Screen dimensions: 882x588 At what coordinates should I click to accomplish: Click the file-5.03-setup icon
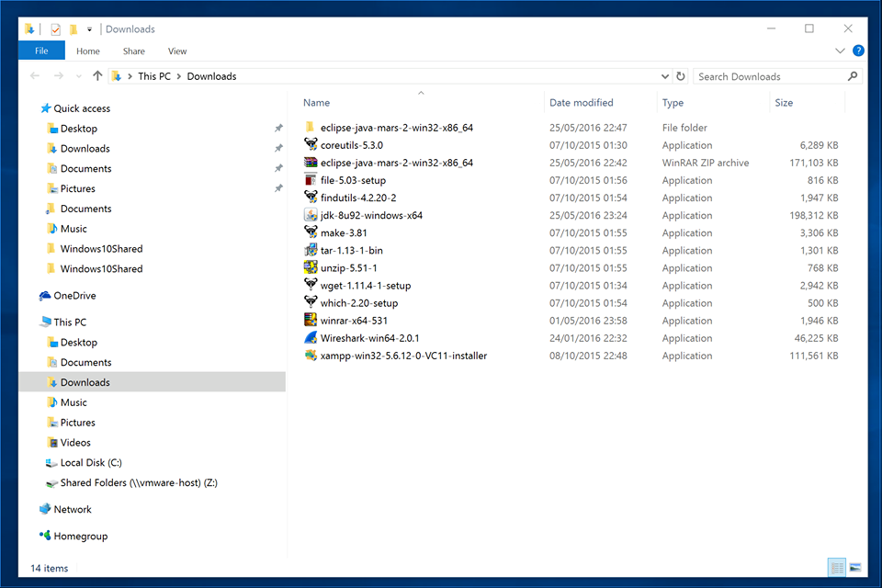(311, 179)
